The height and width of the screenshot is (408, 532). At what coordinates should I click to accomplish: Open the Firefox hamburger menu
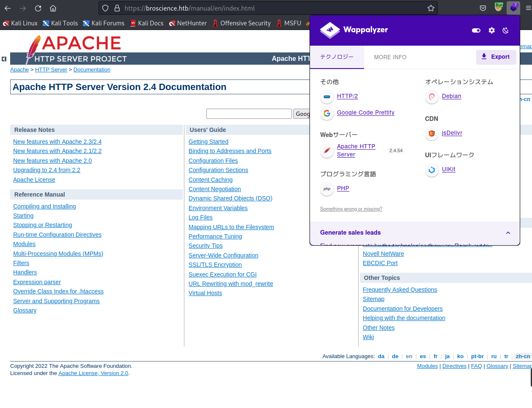click(528, 8)
